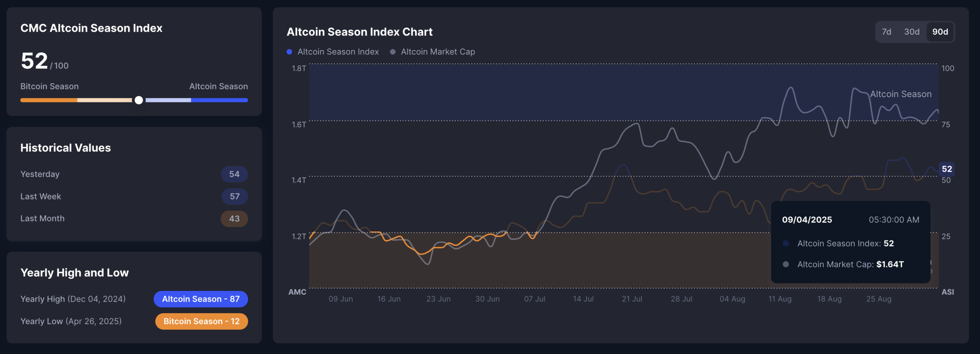Click the current value 52 marker on chart
The width and height of the screenshot is (980, 354).
(x=947, y=169)
